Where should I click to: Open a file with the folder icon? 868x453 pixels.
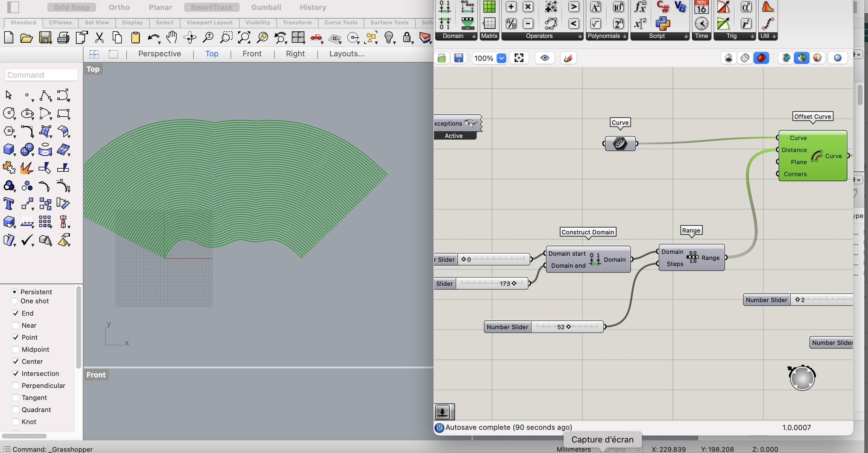tap(27, 38)
